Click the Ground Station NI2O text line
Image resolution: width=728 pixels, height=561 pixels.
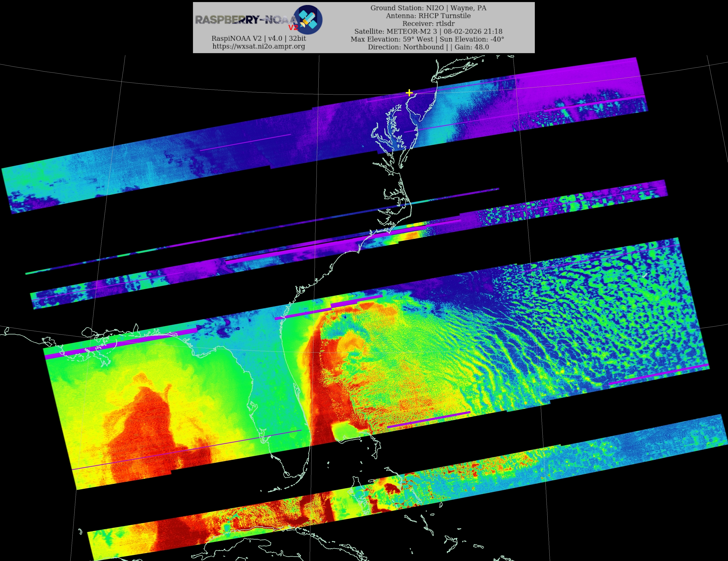[x=428, y=8]
